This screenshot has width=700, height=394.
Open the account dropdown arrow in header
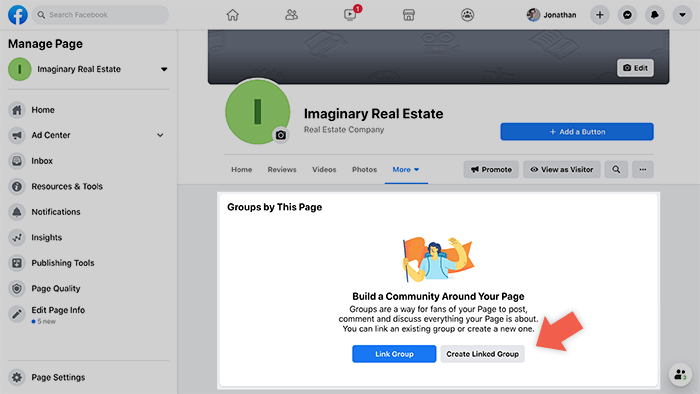(x=682, y=15)
